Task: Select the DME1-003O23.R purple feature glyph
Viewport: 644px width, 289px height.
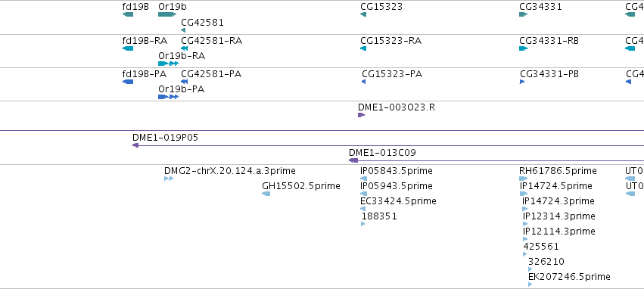Action: [362, 115]
